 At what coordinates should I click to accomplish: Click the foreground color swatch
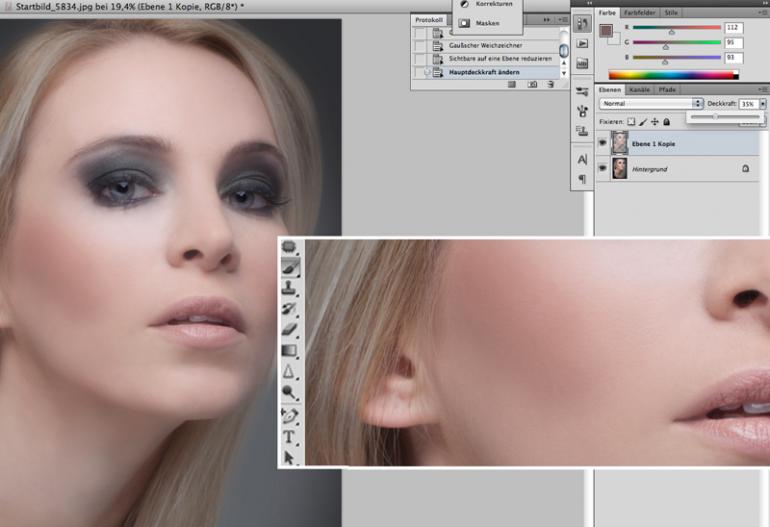[606, 30]
